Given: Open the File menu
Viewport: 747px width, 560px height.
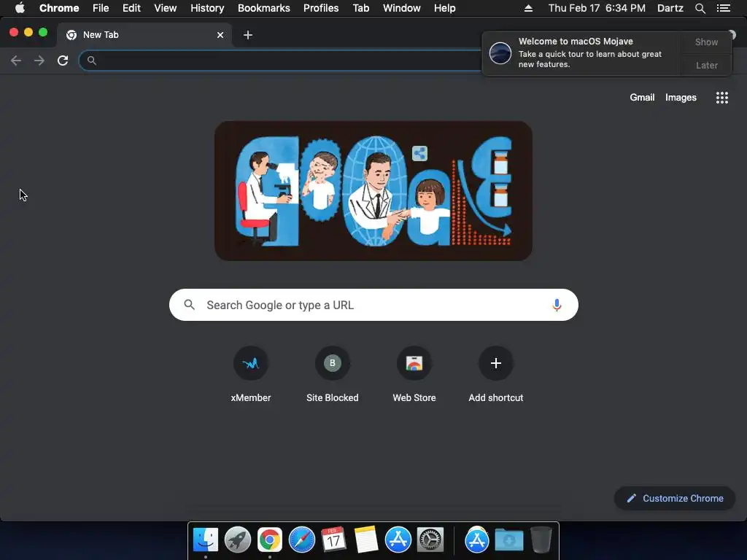Looking at the screenshot, I should click(101, 8).
